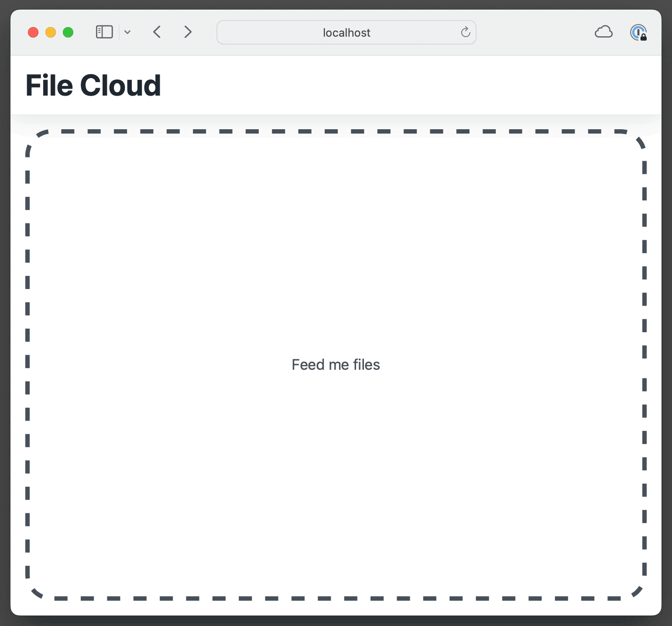Expand the sidebar tab-group chevron
This screenshot has height=626, width=672.
coord(127,32)
